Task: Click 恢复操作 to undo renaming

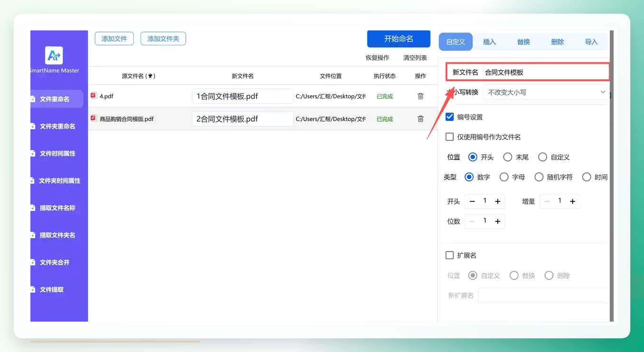Action: click(377, 58)
